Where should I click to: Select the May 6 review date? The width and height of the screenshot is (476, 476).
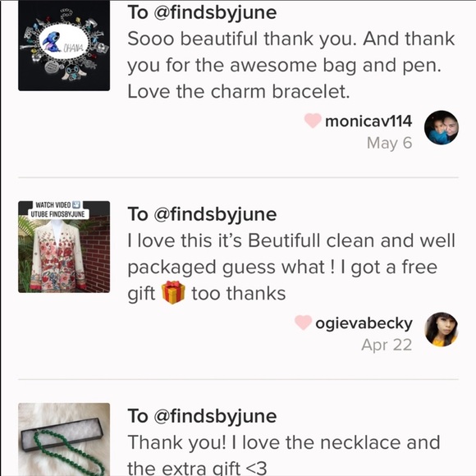[390, 143]
